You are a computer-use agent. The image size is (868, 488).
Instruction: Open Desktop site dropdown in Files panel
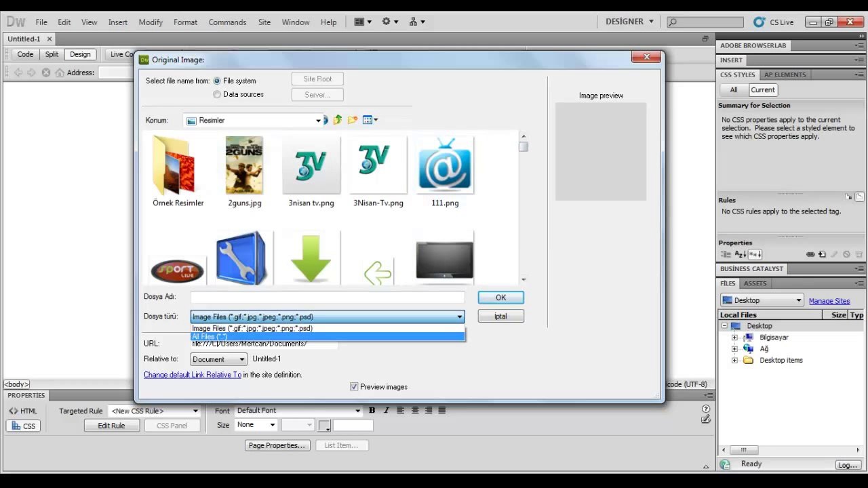(x=762, y=300)
